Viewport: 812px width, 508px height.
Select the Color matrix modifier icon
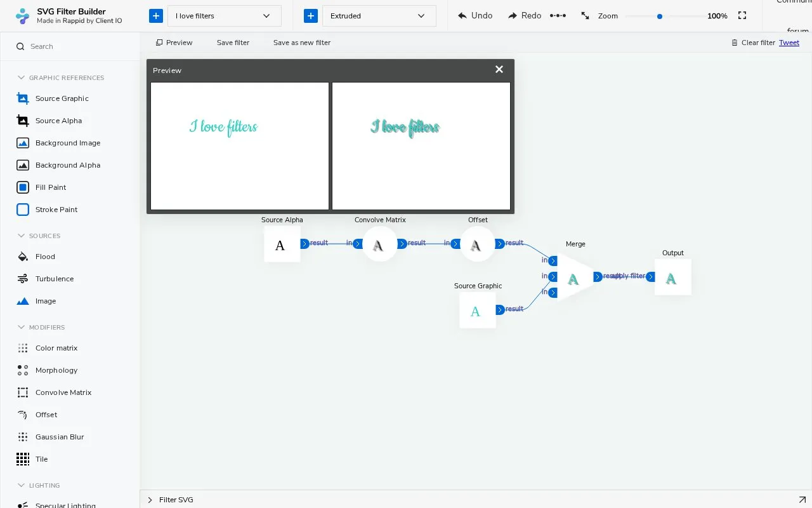point(23,348)
